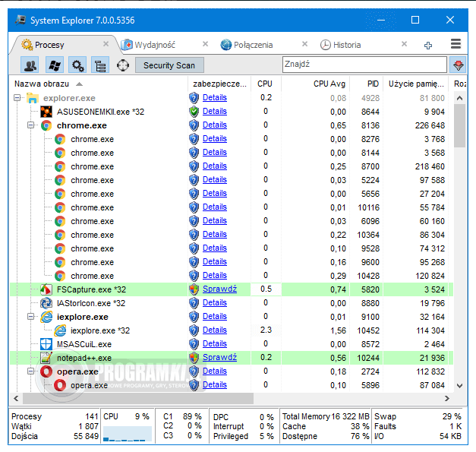Select the iexplore.exe *32 child process row
This screenshot has height=452, width=476.
[232, 330]
